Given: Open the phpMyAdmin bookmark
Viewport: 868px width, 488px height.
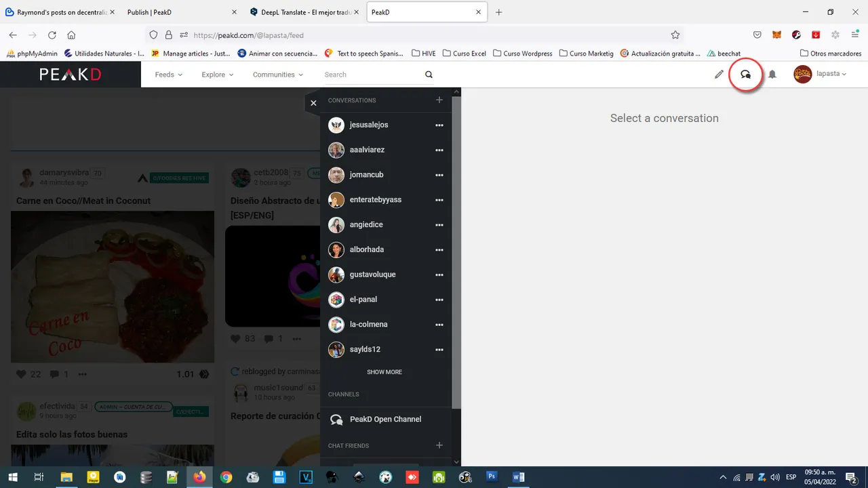Looking at the screenshot, I should [x=32, y=54].
